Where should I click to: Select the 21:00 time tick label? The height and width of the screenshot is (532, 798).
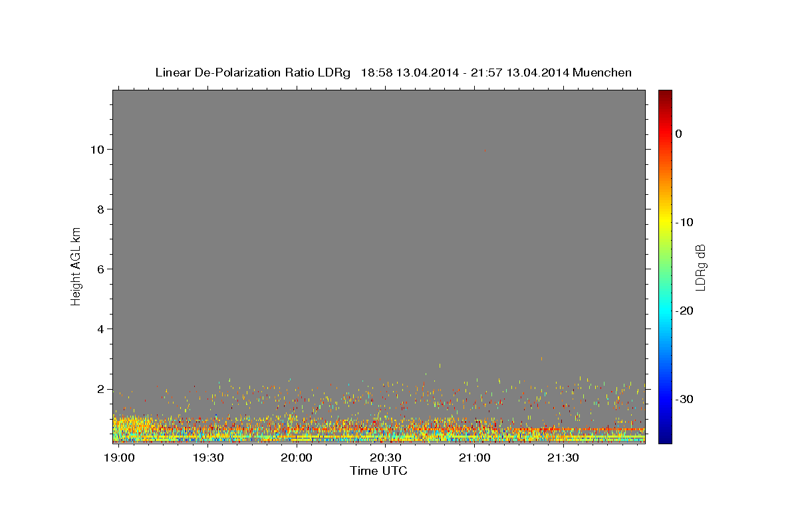(475, 458)
